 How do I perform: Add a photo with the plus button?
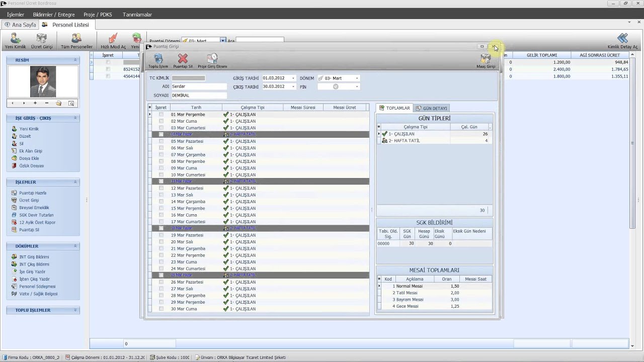click(x=35, y=103)
